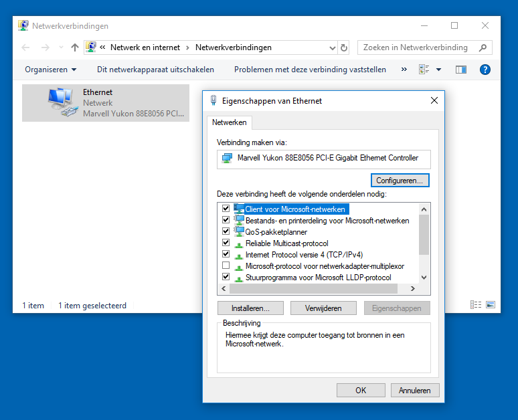Click the Installeren button

[x=250, y=308]
